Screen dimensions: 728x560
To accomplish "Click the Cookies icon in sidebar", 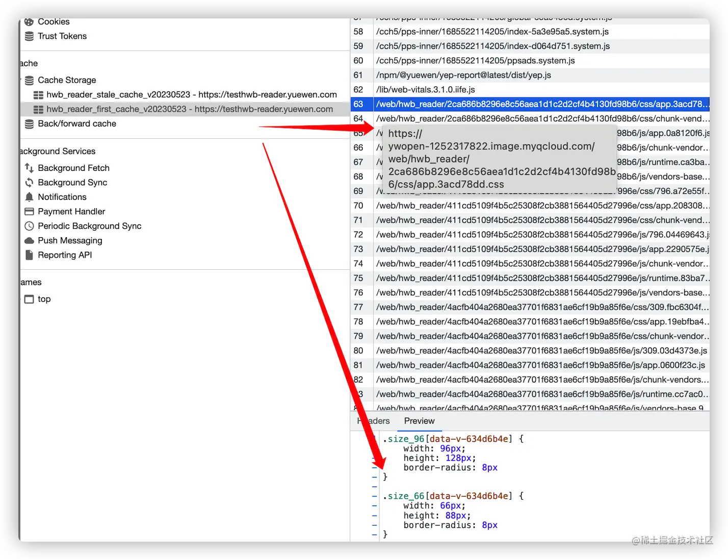I will [x=29, y=22].
